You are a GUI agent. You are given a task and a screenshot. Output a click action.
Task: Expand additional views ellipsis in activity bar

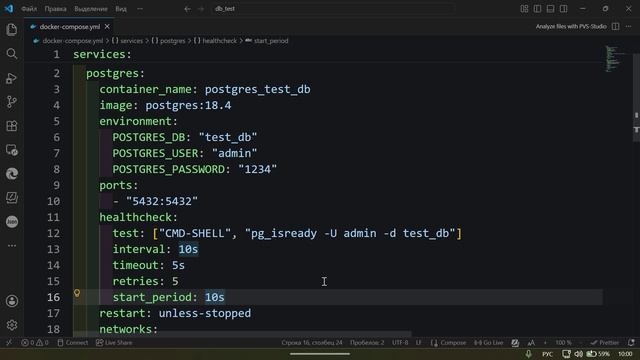[x=12, y=246]
